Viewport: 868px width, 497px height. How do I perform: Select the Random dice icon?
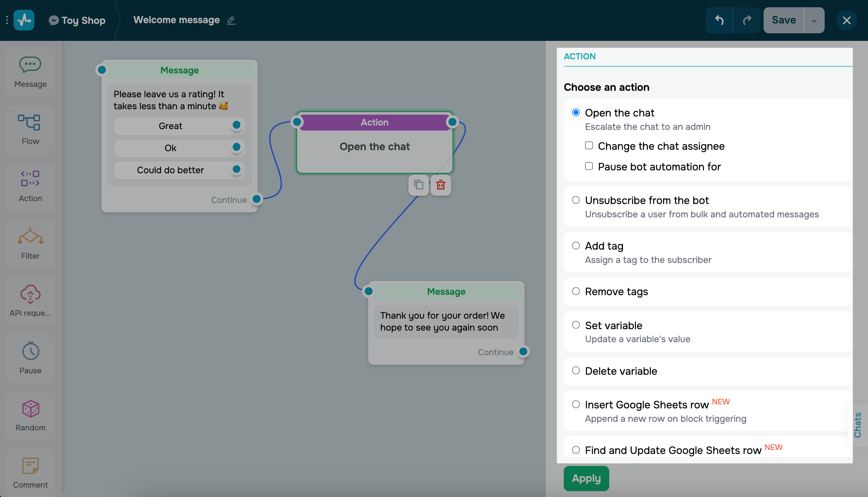tap(30, 408)
